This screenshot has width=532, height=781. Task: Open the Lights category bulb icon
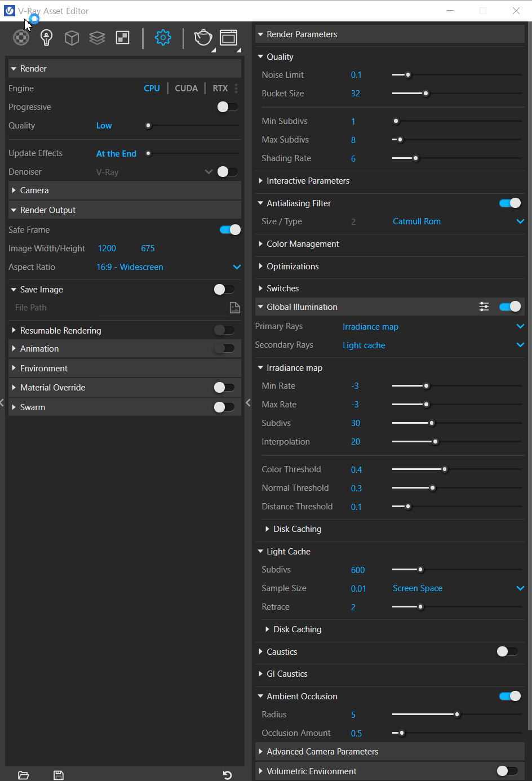pos(47,38)
